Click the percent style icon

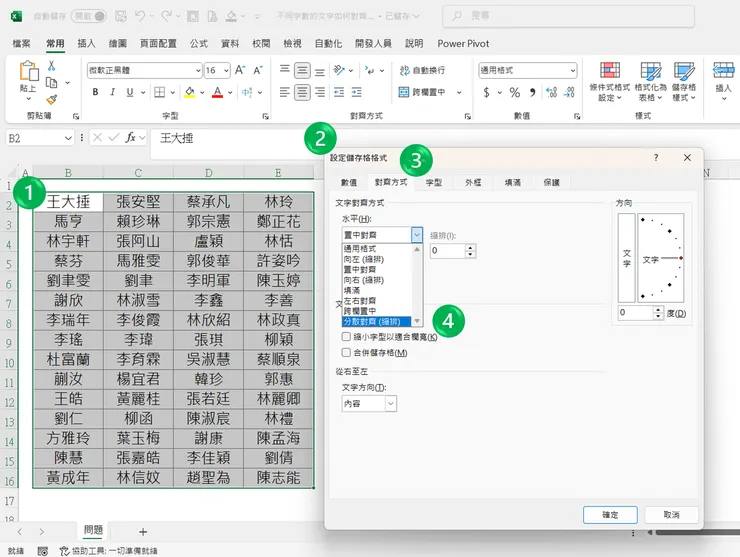515,92
